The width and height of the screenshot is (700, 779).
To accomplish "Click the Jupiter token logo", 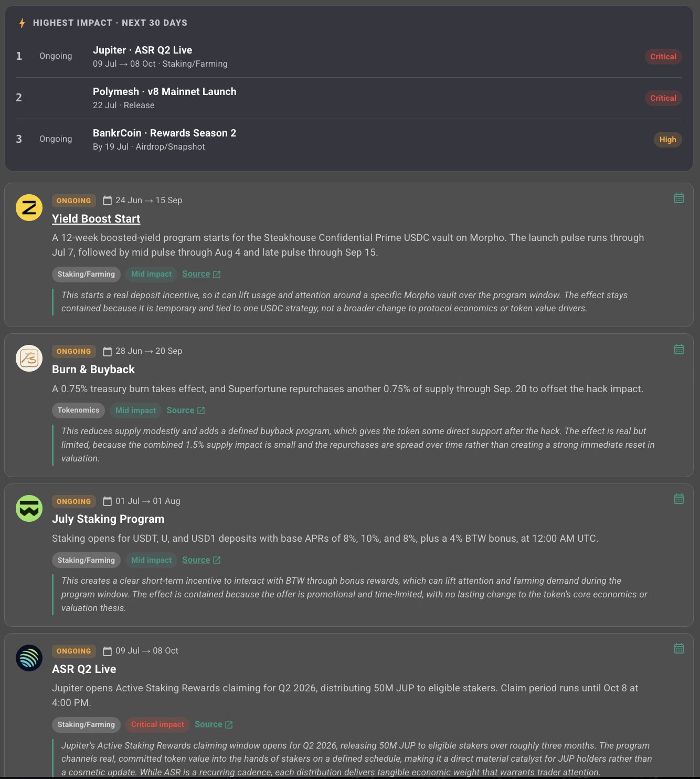I will pyautogui.click(x=29, y=658).
